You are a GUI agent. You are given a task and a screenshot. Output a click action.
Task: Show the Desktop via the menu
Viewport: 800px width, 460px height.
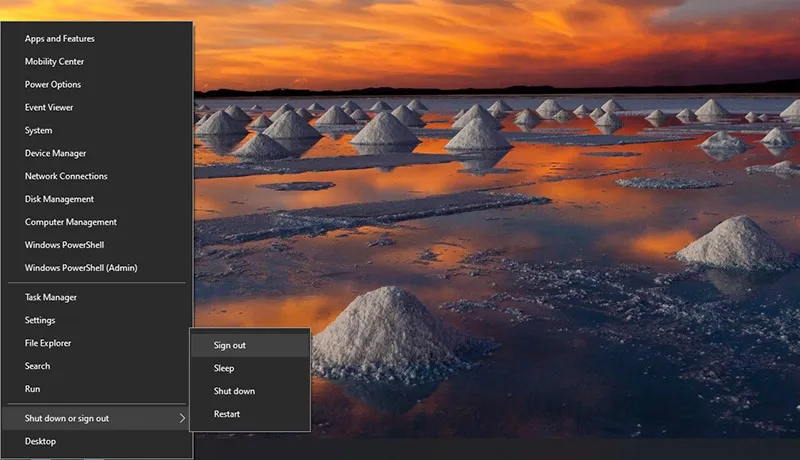click(40, 442)
